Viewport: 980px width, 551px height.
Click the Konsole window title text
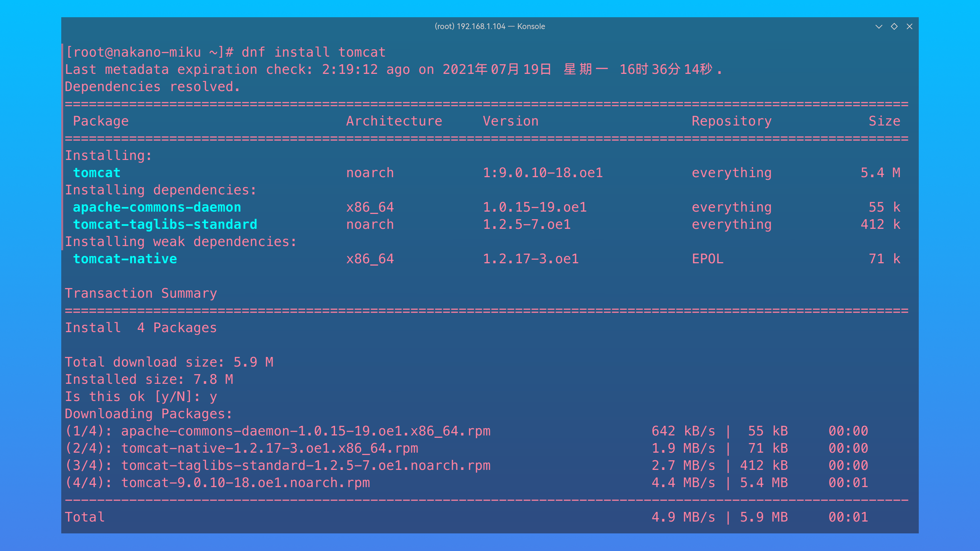coord(490,26)
